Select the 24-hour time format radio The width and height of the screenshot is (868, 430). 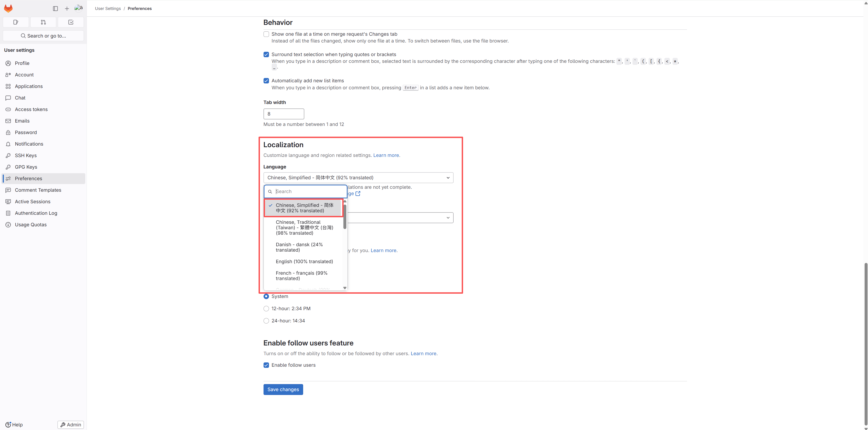[266, 321]
